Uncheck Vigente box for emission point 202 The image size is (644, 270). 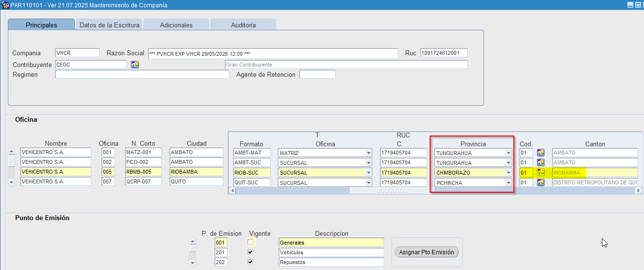click(250, 262)
